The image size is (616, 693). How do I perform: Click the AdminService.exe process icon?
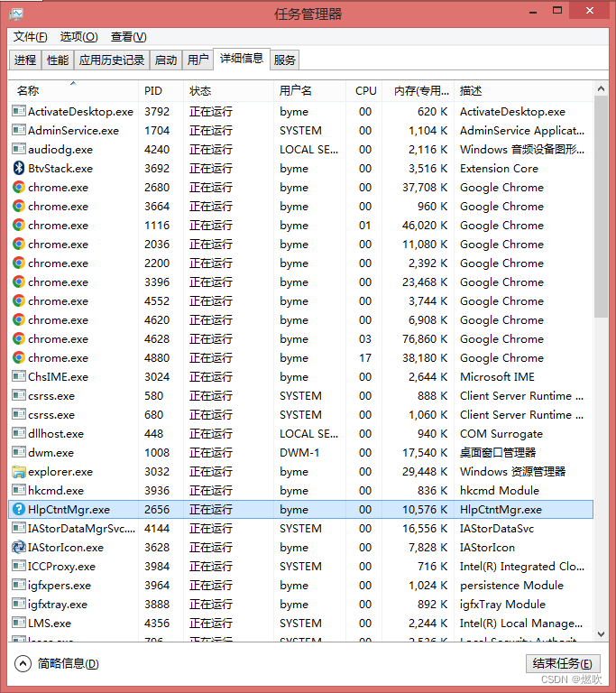click(x=19, y=130)
